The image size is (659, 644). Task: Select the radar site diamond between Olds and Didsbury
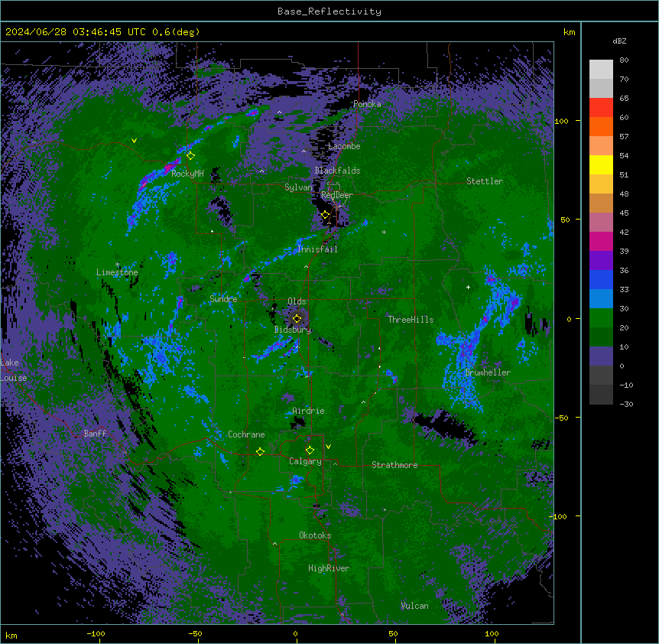pos(297,318)
